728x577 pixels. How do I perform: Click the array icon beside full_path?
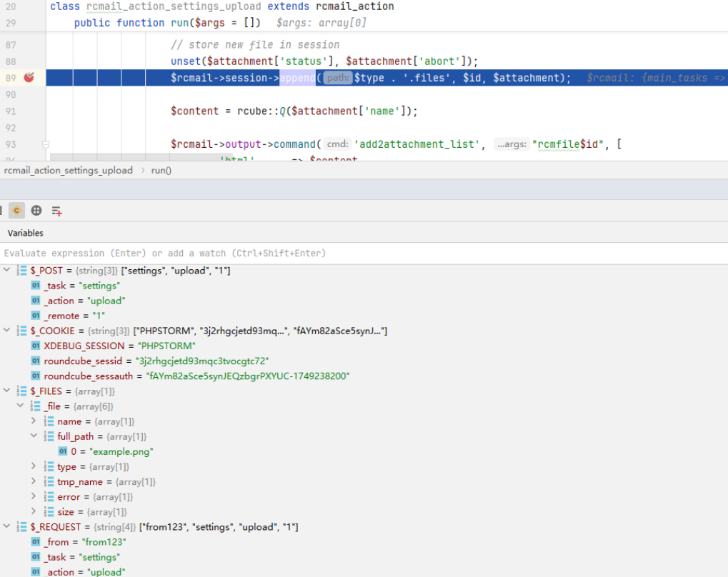[x=49, y=436]
